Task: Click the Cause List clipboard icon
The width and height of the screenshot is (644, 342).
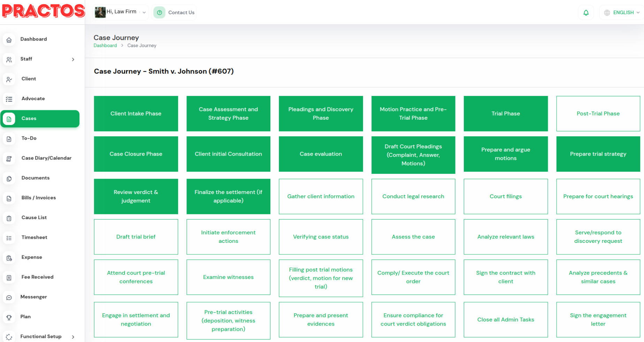Action: coord(9,218)
